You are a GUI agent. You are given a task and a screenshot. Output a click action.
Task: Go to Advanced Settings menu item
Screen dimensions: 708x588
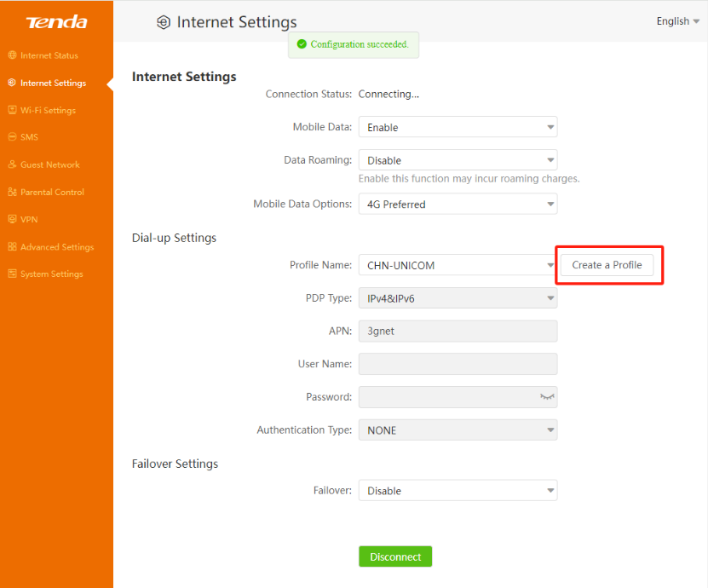coord(57,247)
